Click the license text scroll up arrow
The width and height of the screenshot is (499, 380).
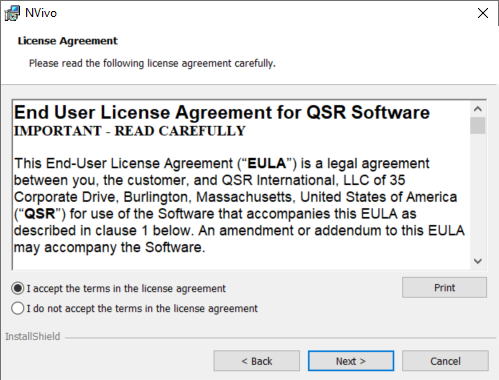pos(478,109)
